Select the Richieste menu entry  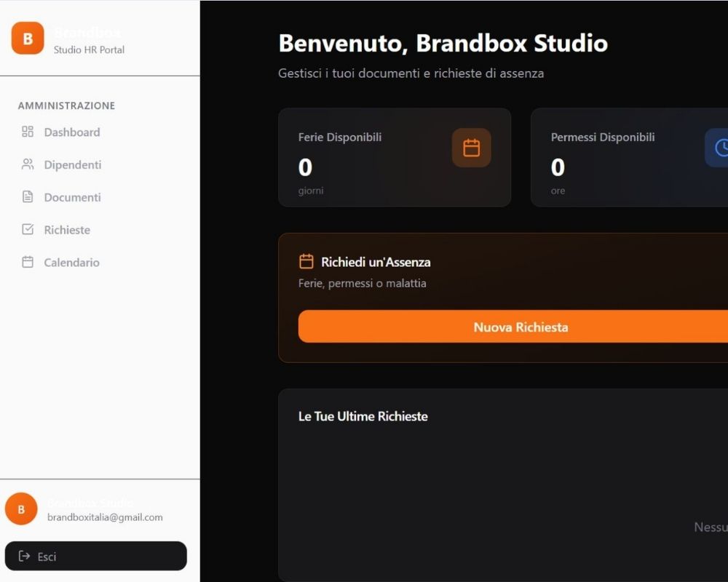(x=67, y=230)
